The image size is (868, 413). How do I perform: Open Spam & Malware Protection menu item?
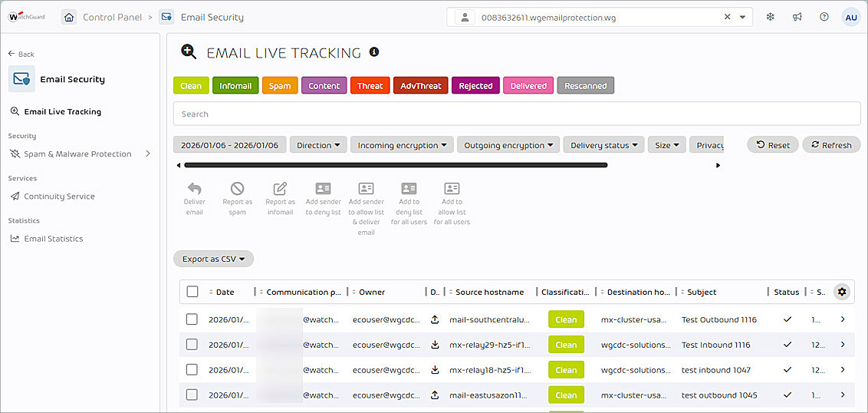coord(71,154)
